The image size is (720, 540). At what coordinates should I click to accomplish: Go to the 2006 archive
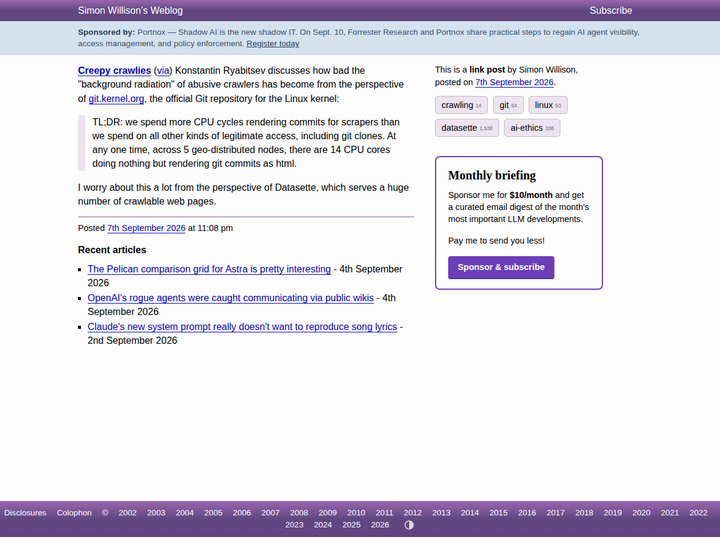(x=242, y=513)
